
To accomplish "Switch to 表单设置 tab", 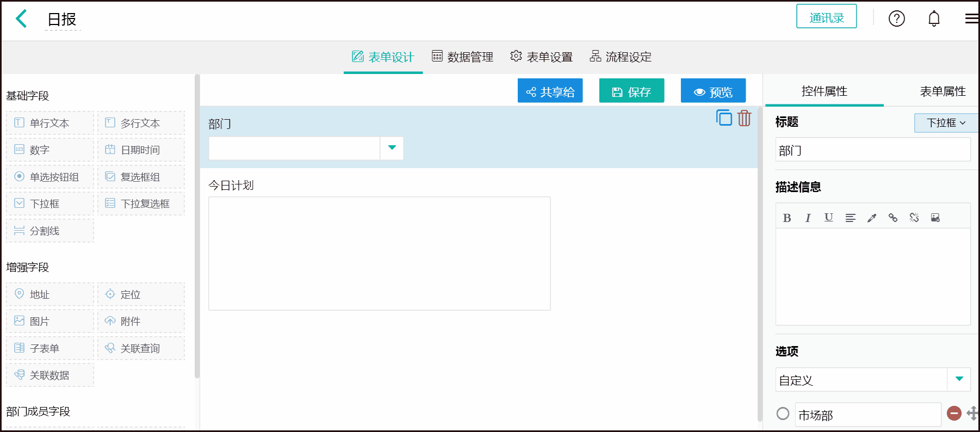I will click(x=542, y=57).
